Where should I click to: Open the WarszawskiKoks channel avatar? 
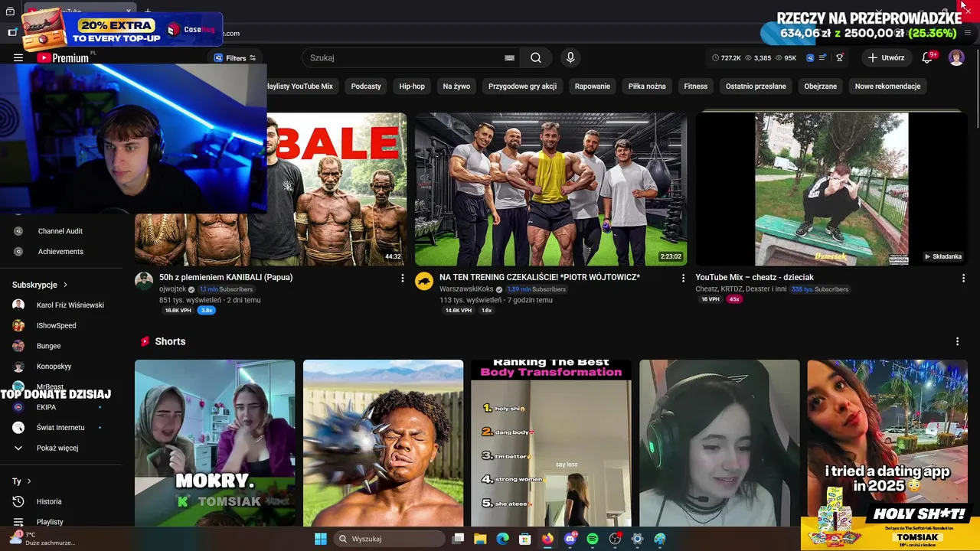pyautogui.click(x=424, y=281)
